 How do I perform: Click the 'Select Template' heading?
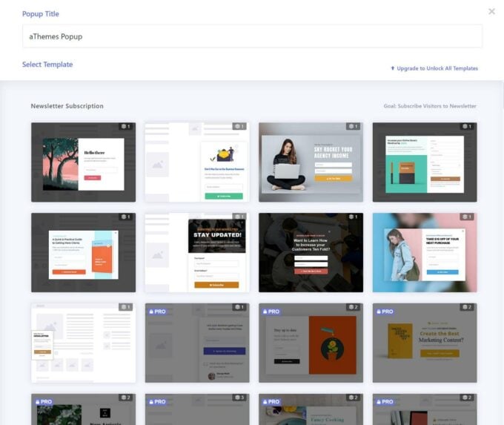tap(47, 65)
